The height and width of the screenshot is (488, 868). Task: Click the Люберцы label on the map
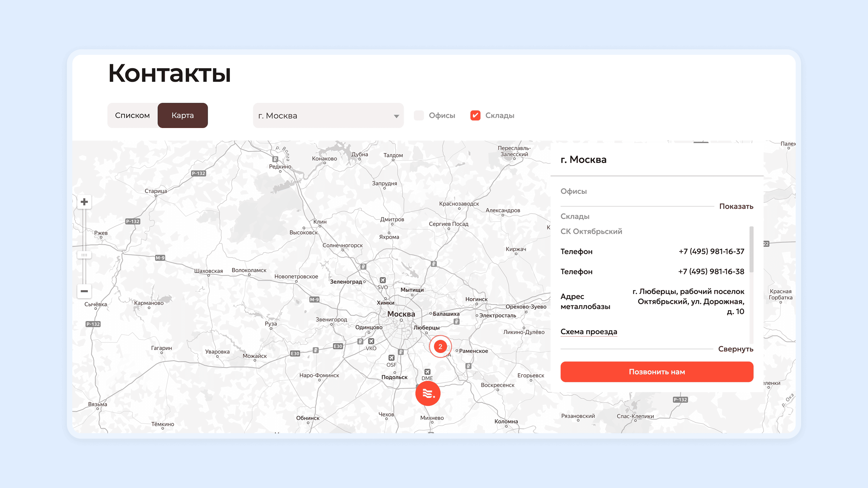click(426, 328)
